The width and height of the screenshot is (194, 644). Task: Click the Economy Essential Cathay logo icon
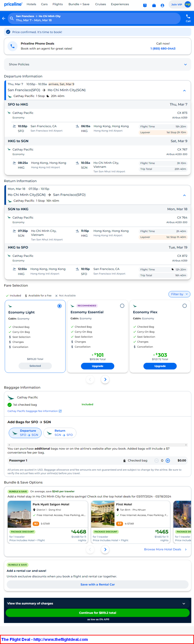click(x=73, y=306)
